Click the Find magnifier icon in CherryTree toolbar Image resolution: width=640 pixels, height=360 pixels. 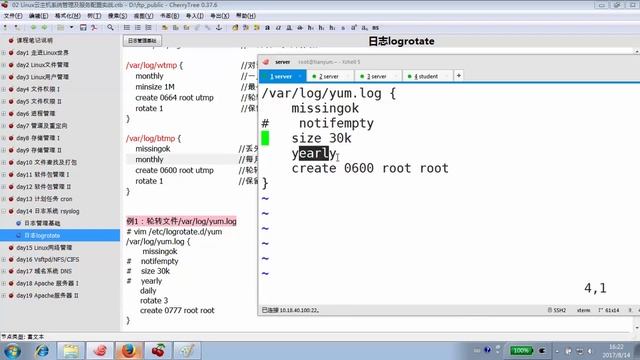pos(110,28)
